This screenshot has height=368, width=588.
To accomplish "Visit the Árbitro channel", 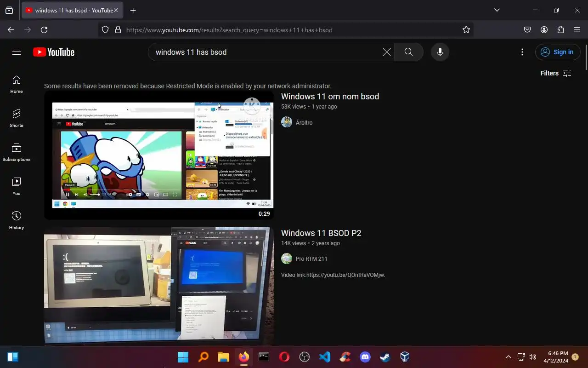I will click(x=304, y=122).
